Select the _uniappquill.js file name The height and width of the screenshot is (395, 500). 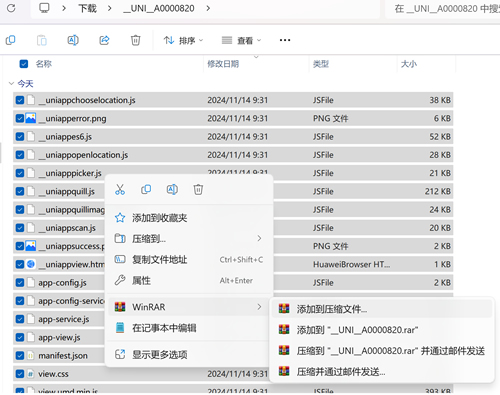point(67,191)
